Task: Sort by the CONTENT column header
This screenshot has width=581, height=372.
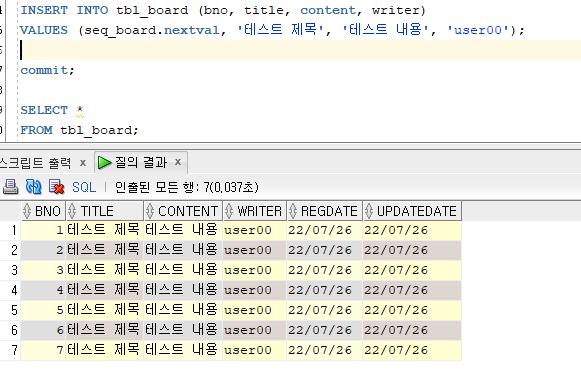Action: point(183,211)
